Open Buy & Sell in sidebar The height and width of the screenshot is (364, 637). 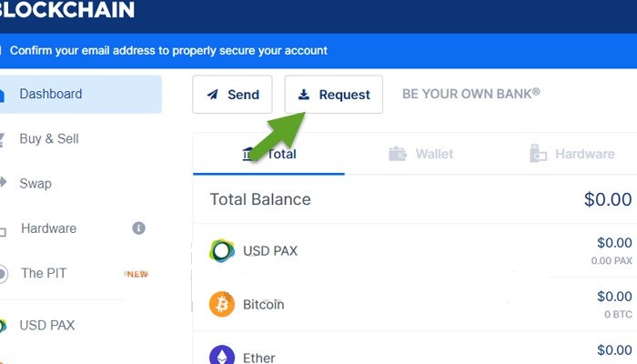[49, 139]
